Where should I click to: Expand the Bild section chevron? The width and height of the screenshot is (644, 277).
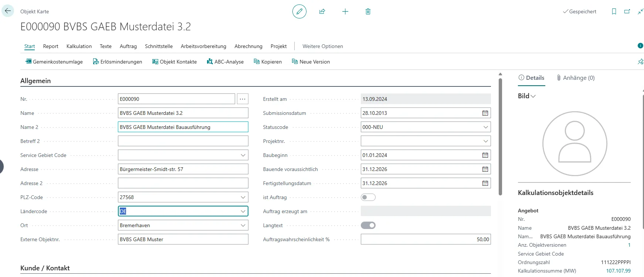click(533, 96)
